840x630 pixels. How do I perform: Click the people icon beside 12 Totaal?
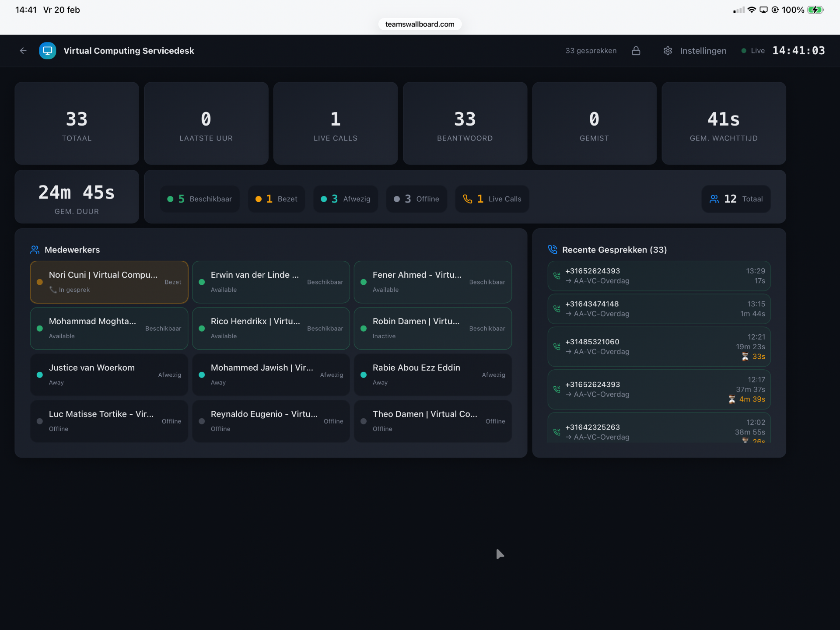(x=714, y=199)
